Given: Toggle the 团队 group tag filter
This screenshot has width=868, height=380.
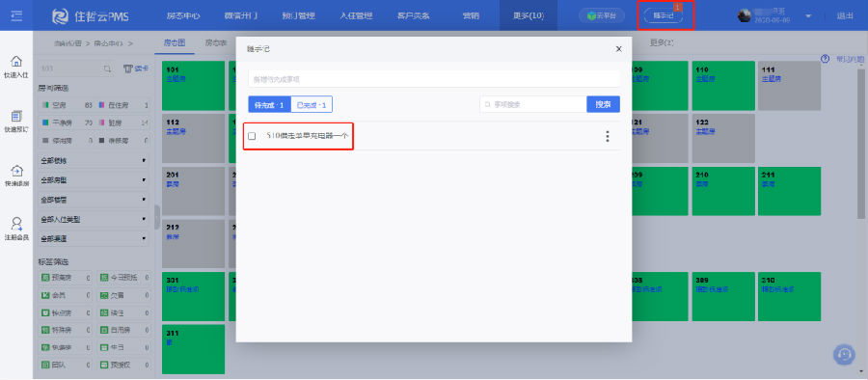Looking at the screenshot, I should [66, 365].
